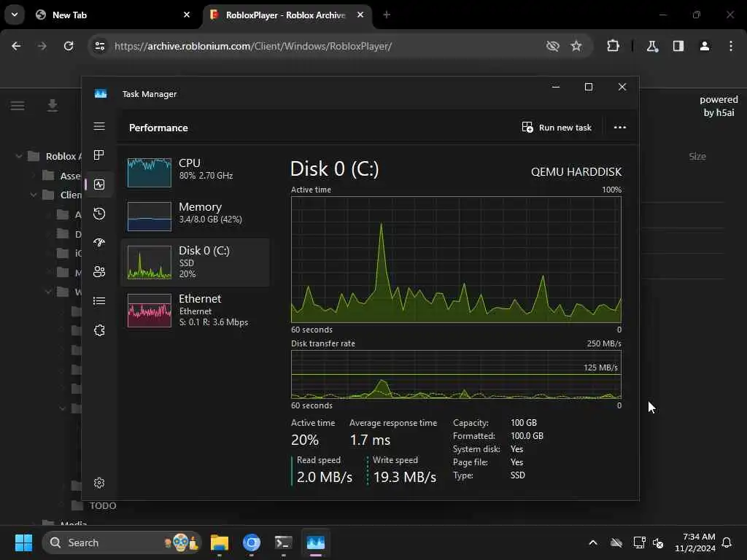Open the Services page puzzle icon

coord(99,330)
